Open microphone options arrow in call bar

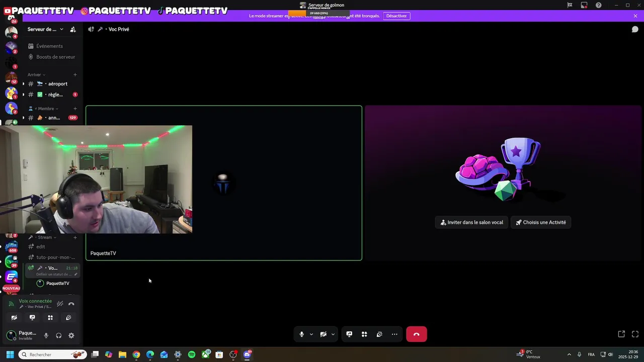(x=311, y=334)
